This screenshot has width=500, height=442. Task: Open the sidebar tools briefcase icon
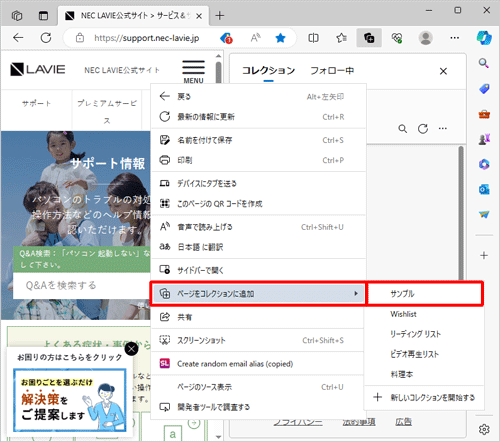tap(484, 114)
